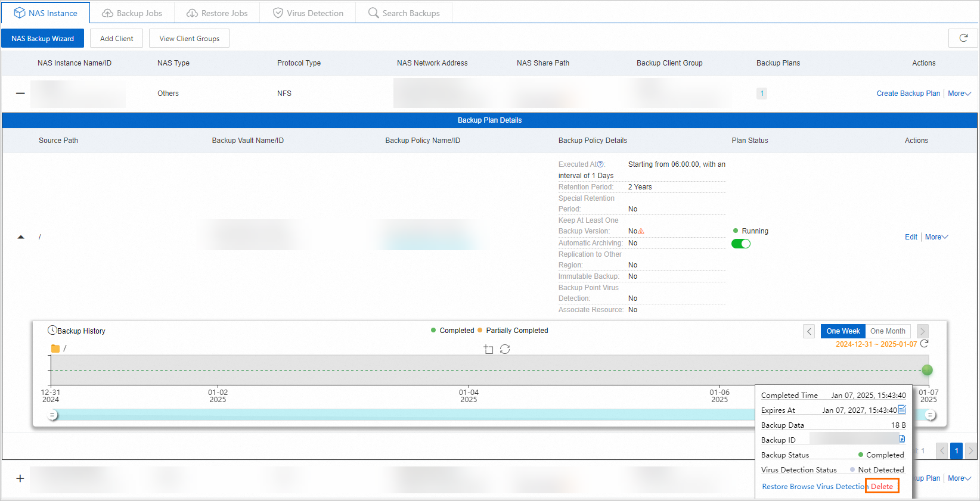The image size is (980, 501).
Task: Switch to the NAS Instance tab
Action: 45,13
